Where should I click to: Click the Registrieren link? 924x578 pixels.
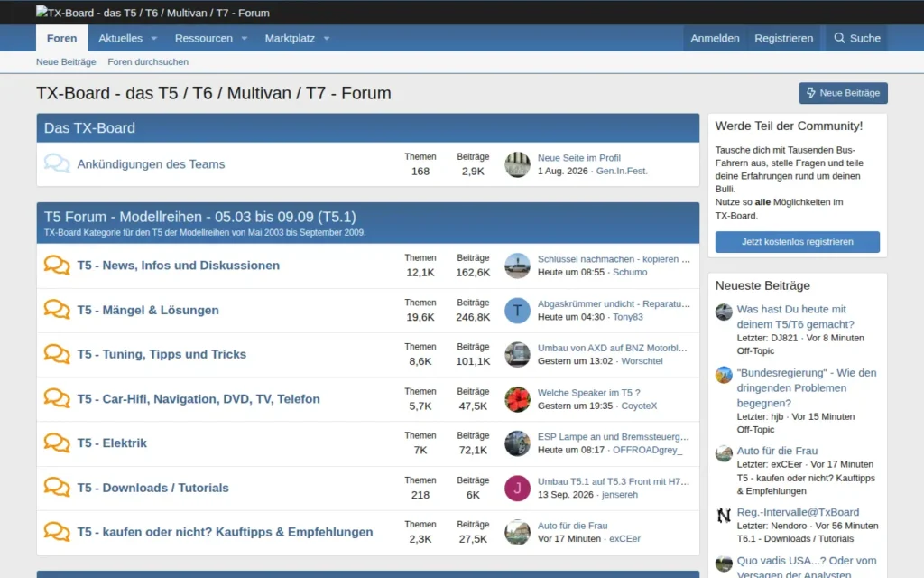pos(784,38)
